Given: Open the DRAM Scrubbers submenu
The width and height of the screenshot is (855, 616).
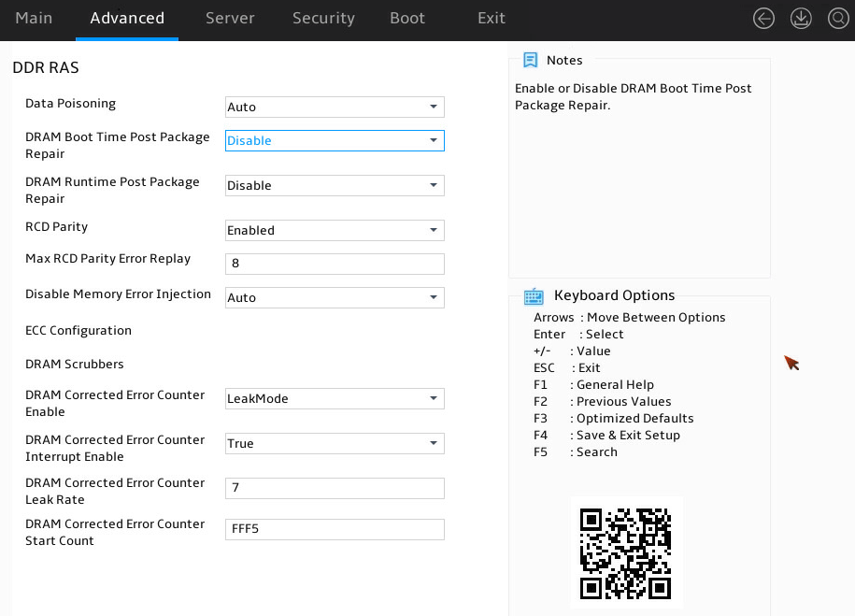Looking at the screenshot, I should [75, 364].
